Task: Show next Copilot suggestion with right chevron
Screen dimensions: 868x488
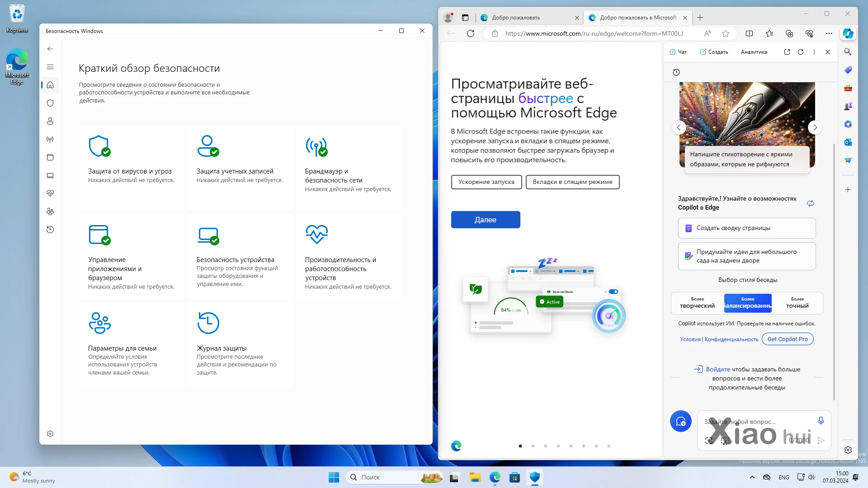Action: [x=815, y=127]
